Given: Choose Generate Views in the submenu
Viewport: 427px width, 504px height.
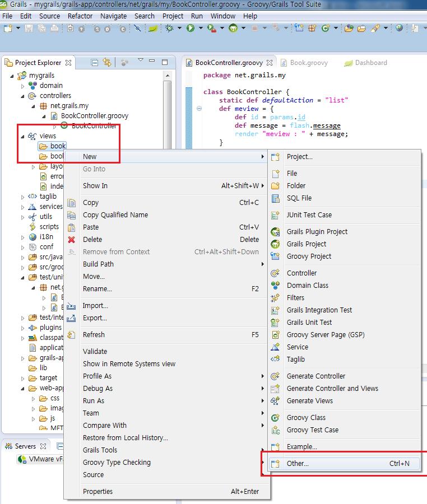Looking at the screenshot, I should 345,400.
